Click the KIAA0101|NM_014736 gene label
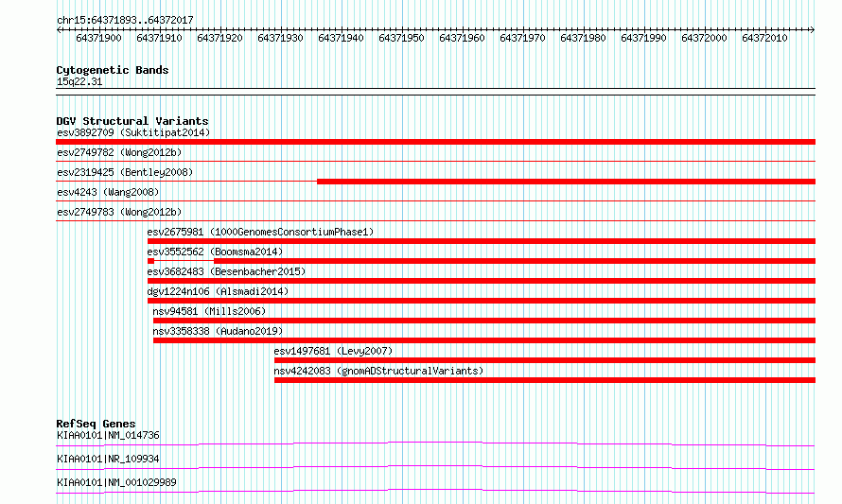The height and width of the screenshot is (504, 842). click(x=108, y=435)
